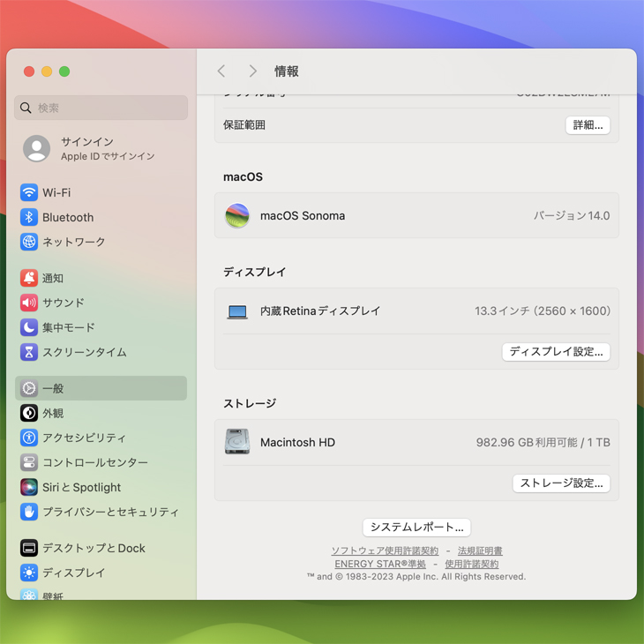Select the スクリーンタイム hourglass icon

pos(29,352)
